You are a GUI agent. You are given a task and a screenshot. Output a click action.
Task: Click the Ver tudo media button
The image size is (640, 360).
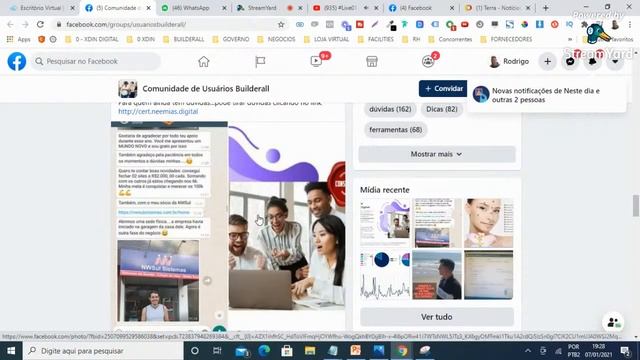coord(437,317)
